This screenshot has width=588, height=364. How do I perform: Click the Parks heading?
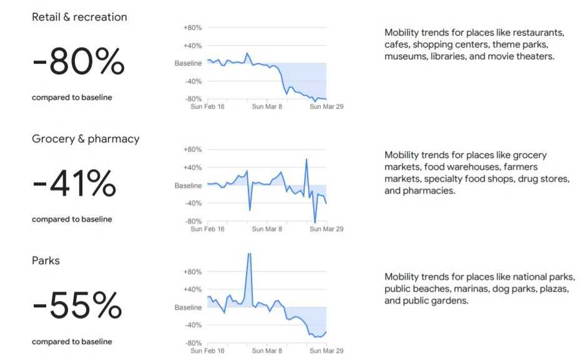click(x=46, y=260)
